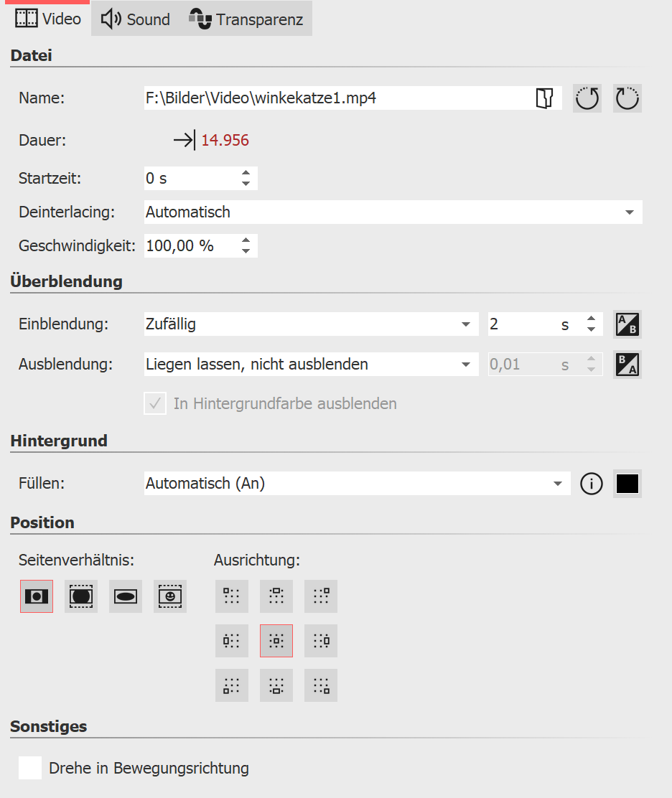The height and width of the screenshot is (798, 672).
Task: Click the info icon next to Füllen
Action: (591, 484)
